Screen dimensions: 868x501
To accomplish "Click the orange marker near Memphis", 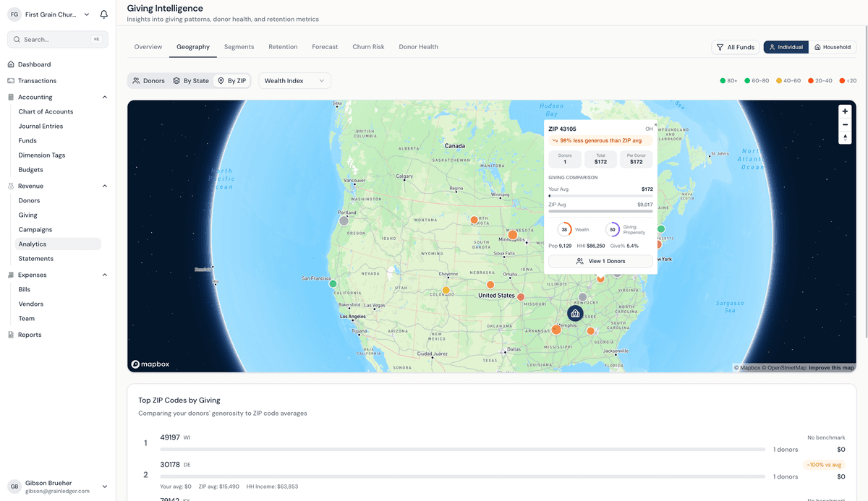I will 556,329.
